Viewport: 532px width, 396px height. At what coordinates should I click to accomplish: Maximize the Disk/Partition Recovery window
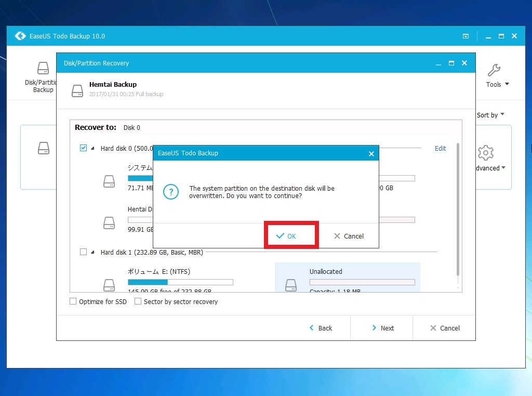click(x=451, y=63)
